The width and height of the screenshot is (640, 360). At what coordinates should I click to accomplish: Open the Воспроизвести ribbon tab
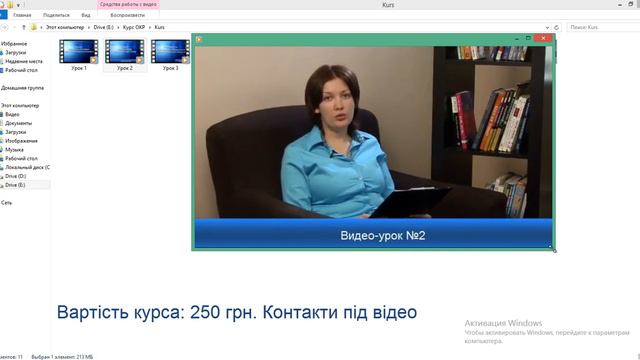point(127,15)
